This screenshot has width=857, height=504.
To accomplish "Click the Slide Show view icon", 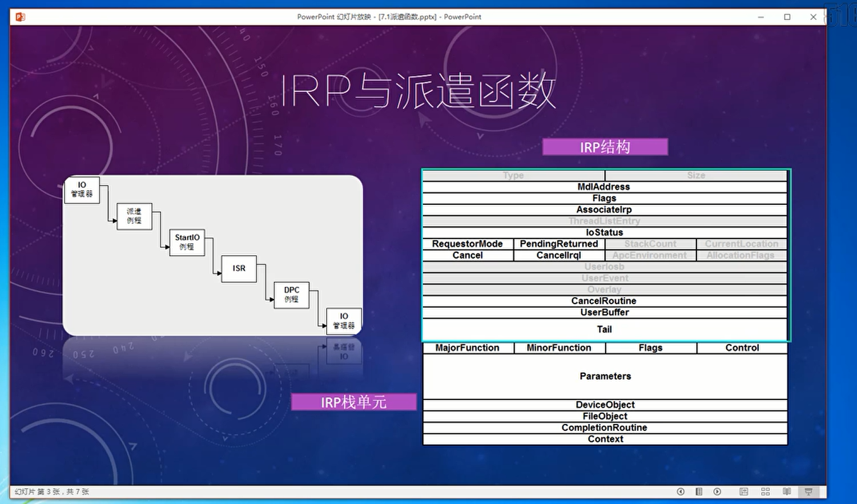I will [x=808, y=491].
